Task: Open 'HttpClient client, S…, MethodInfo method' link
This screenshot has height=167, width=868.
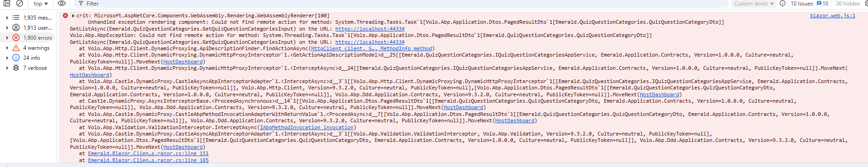Action: point(371,48)
